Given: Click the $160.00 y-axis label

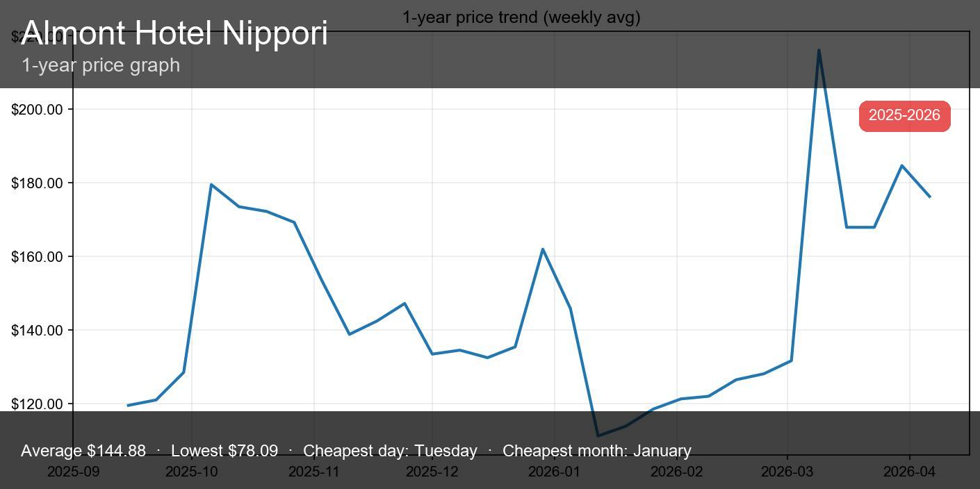Looking at the screenshot, I should pyautogui.click(x=37, y=257).
